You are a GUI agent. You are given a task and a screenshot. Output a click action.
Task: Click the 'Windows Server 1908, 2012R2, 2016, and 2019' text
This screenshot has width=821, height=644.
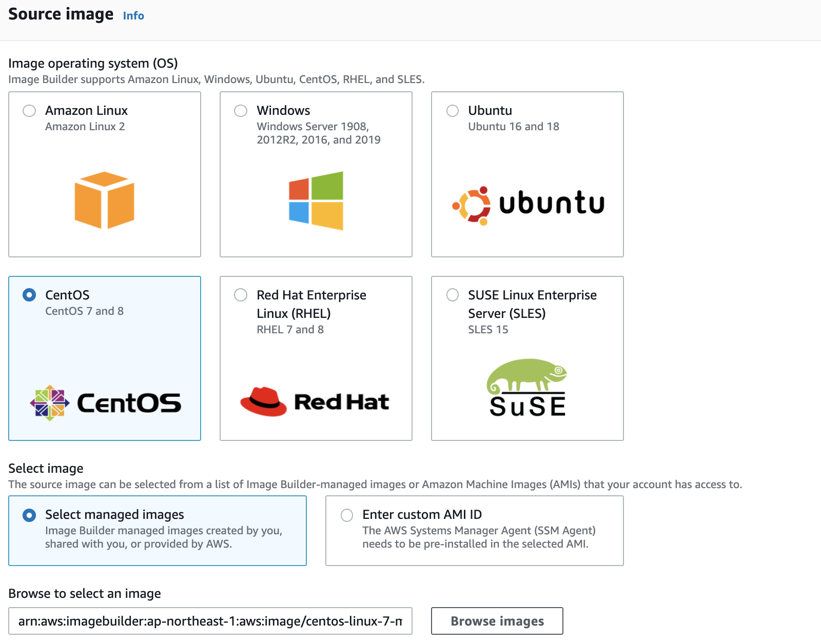pos(319,133)
